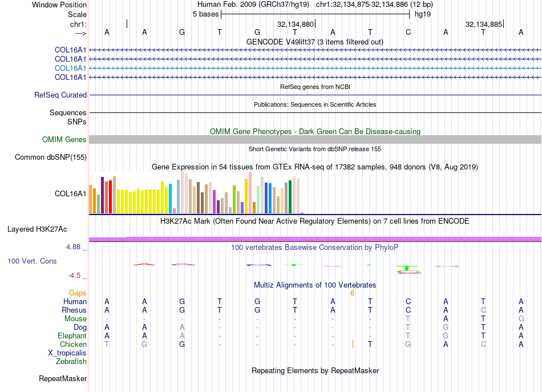The image size is (542, 392).
Task: Click the Dog alignment row label
Action: [x=80, y=327]
